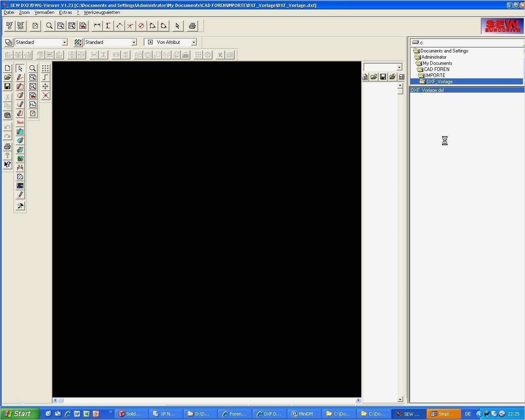Open the Standard layer dropdown
The width and height of the screenshot is (525, 420).
pyautogui.click(x=65, y=42)
